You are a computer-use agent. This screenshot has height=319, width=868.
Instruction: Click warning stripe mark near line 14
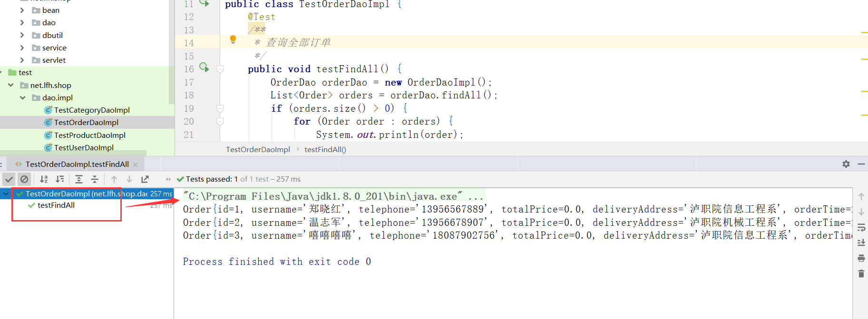tap(864, 33)
